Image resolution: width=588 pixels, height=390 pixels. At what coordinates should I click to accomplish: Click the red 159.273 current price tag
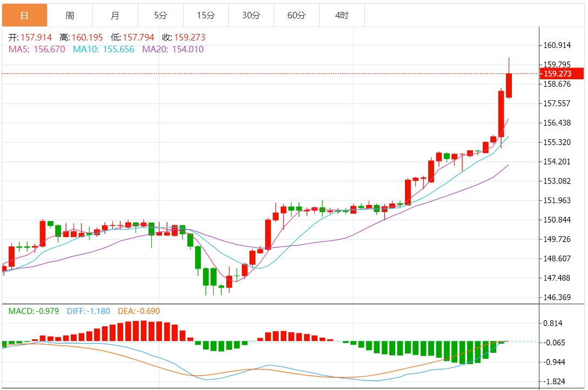[x=562, y=74]
